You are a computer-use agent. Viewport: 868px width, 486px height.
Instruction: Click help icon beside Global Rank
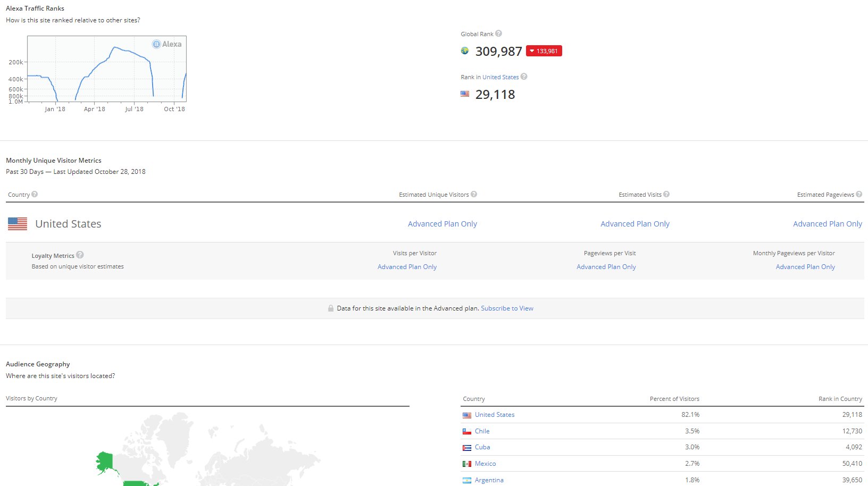click(x=498, y=33)
